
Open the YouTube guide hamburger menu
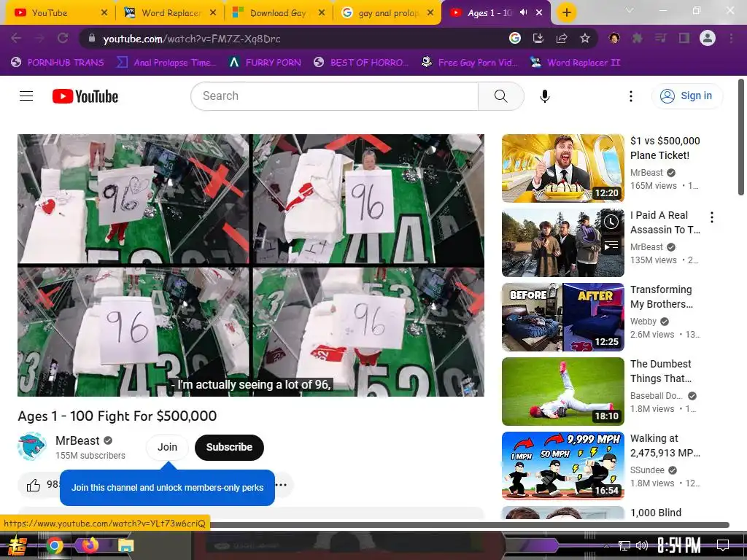(26, 96)
